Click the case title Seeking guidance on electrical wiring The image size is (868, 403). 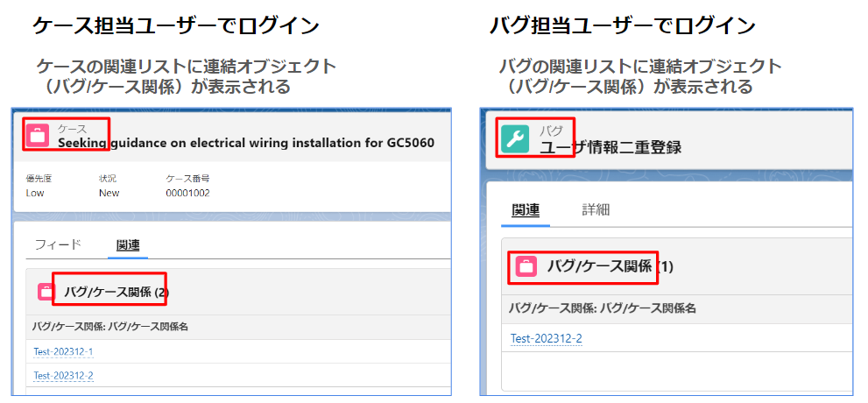246,143
